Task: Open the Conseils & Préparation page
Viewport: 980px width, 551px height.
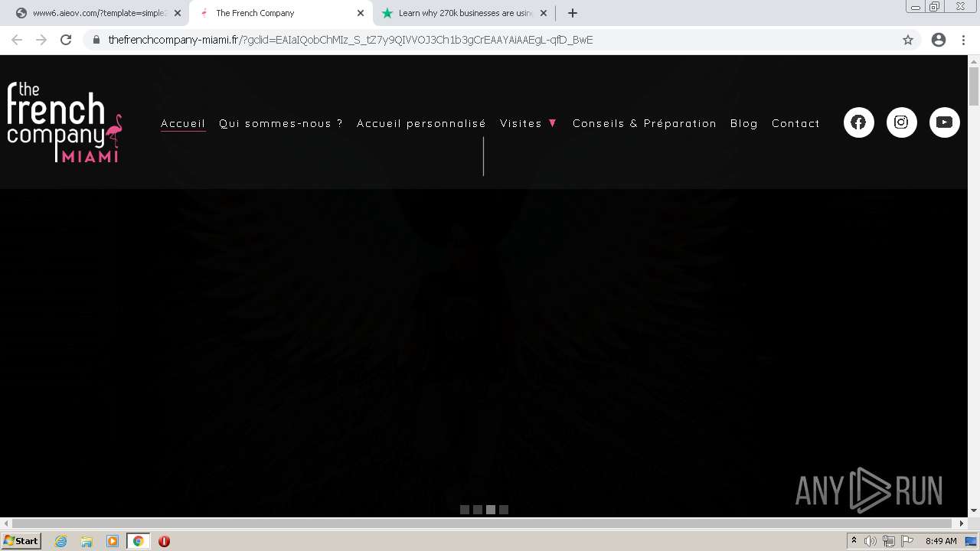Action: (x=645, y=123)
